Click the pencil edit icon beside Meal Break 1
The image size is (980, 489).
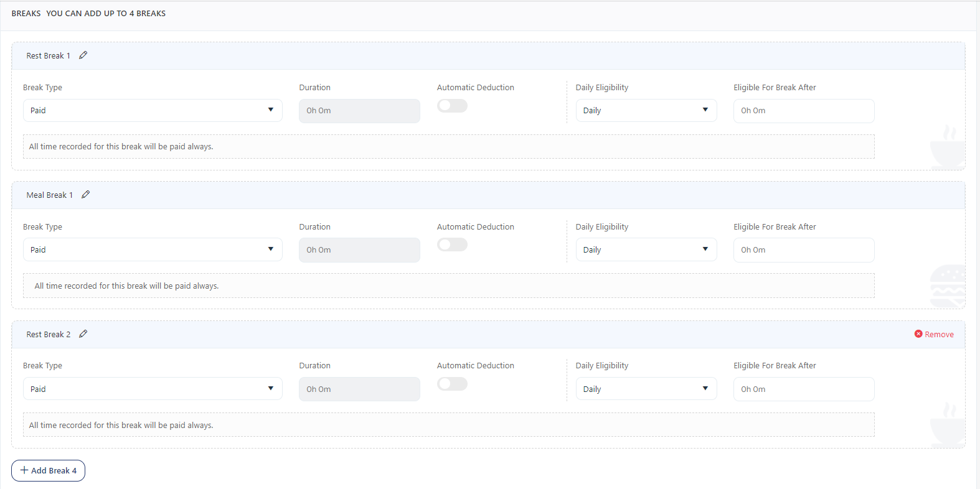pos(86,195)
